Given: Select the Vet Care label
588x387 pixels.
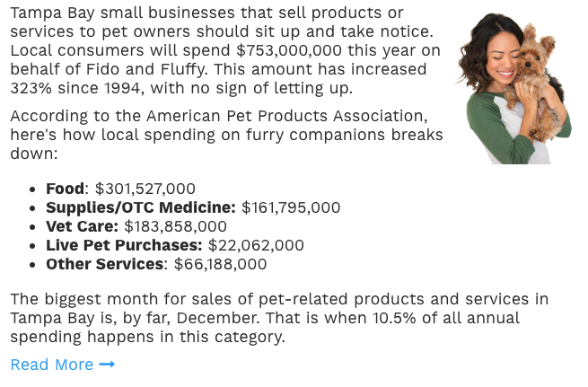Looking at the screenshot, I should 82,226.
